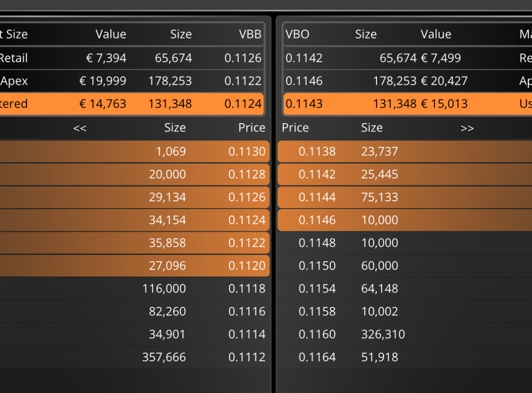Select the highlighted VBB 0.1124 row

click(132, 104)
